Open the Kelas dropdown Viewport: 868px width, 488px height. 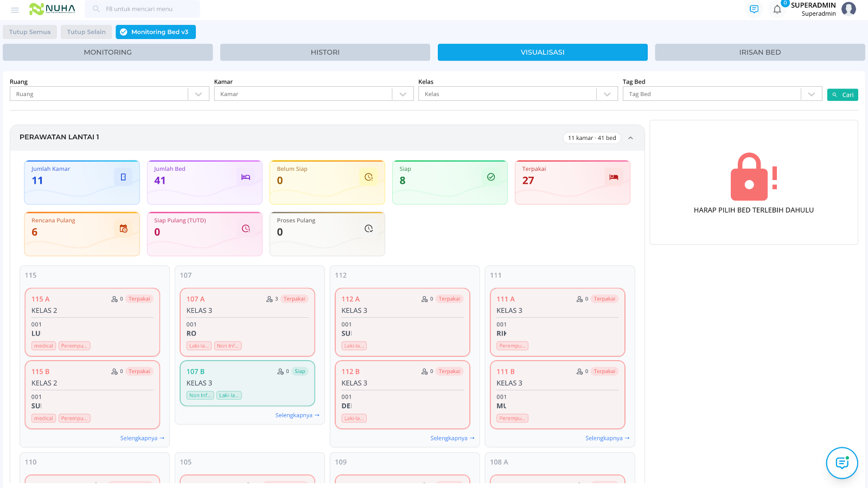click(x=518, y=94)
